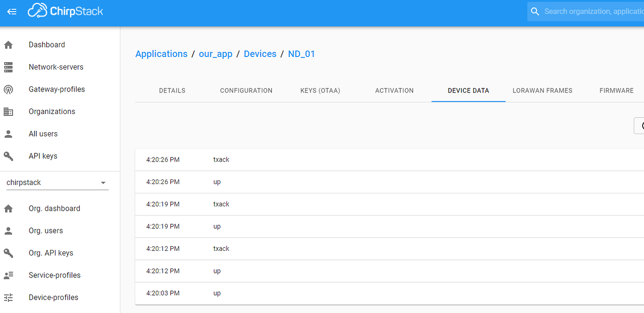Expand txack event at 4:20:12 PM

pos(390,249)
